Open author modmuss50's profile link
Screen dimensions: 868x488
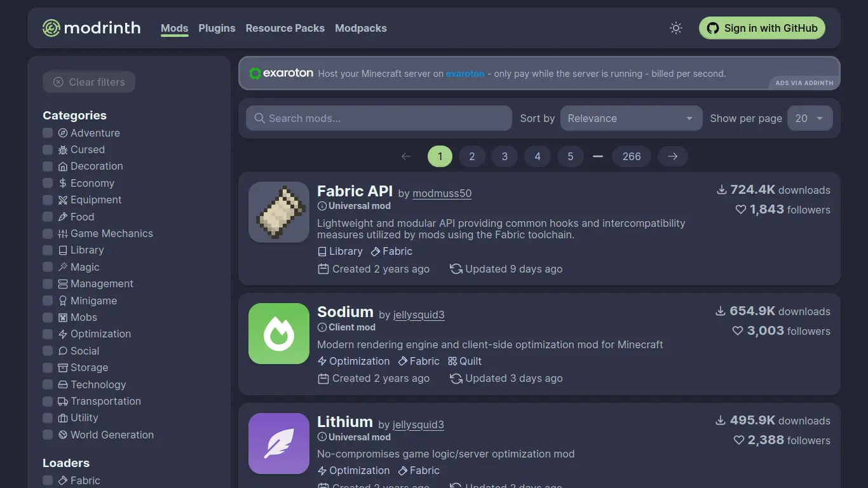click(442, 193)
